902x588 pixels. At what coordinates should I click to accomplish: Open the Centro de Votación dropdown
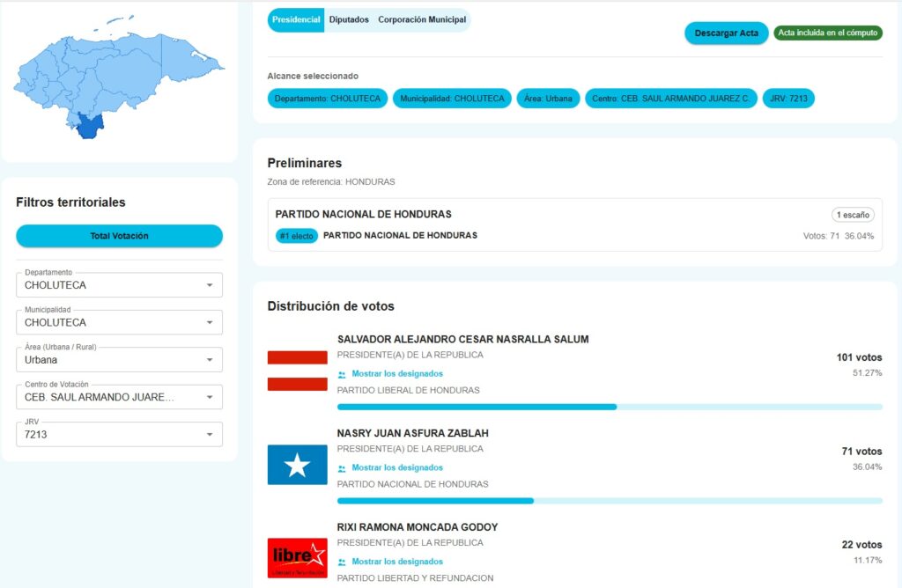[119, 397]
